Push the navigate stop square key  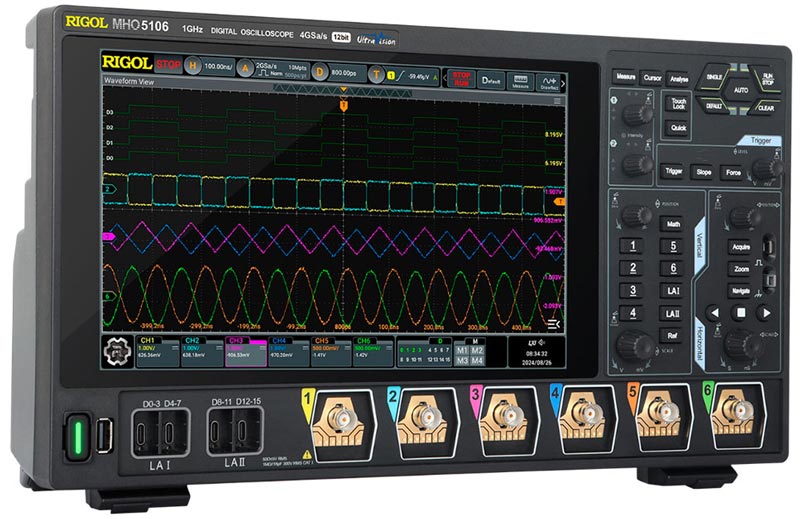[741, 312]
